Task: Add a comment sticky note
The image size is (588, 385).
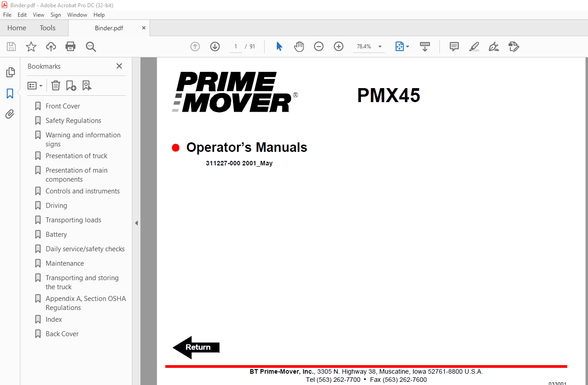Action: tap(454, 47)
